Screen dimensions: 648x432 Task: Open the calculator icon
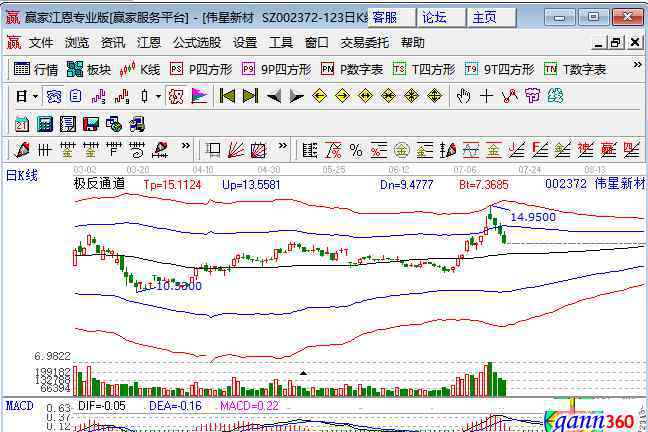45,124
